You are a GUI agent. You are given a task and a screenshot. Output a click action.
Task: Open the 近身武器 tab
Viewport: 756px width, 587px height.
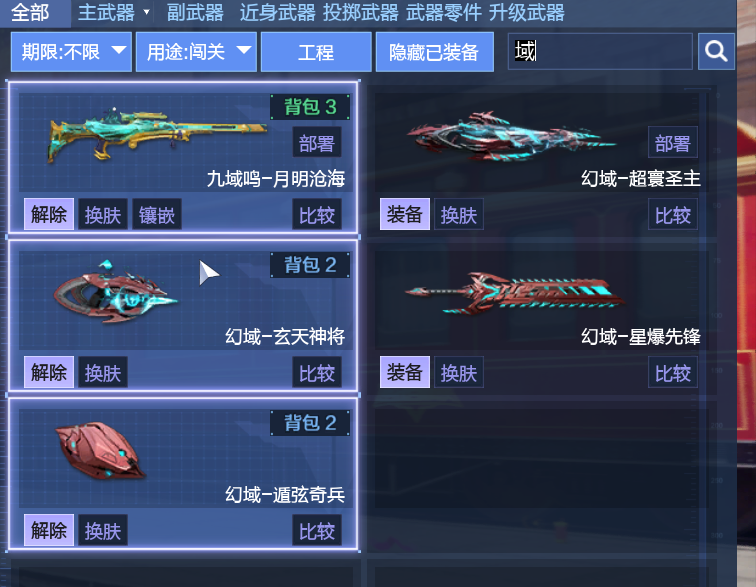(278, 13)
